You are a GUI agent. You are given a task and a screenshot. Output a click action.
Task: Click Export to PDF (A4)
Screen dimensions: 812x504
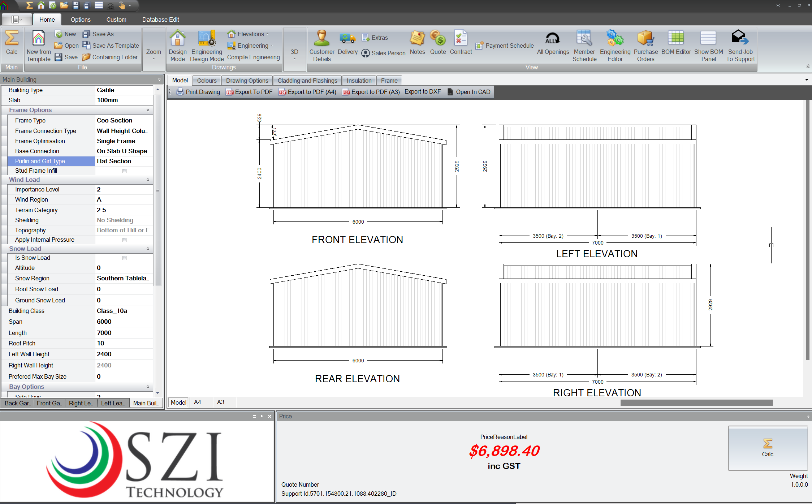[x=307, y=92]
